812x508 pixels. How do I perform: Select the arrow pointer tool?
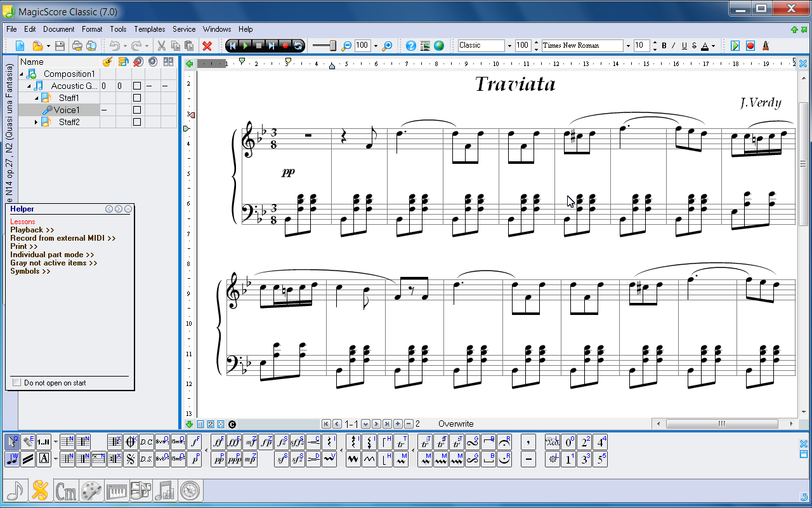click(13, 442)
